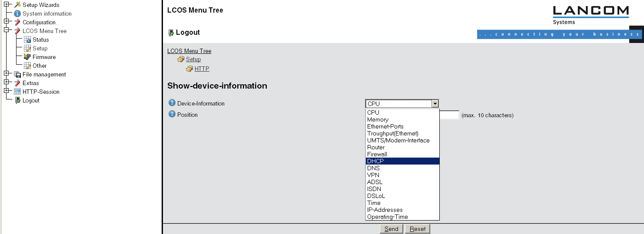Expand the Setup Wizards tree node

pos(6,4)
